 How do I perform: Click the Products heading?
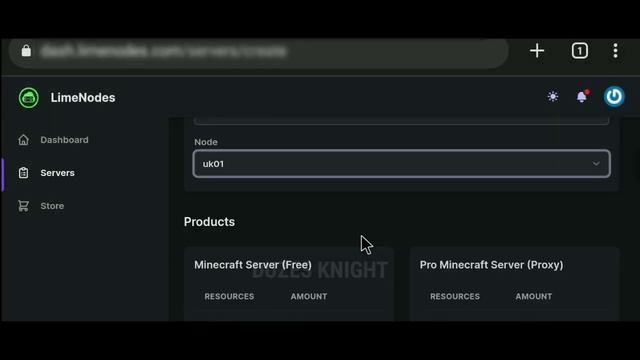tap(209, 222)
